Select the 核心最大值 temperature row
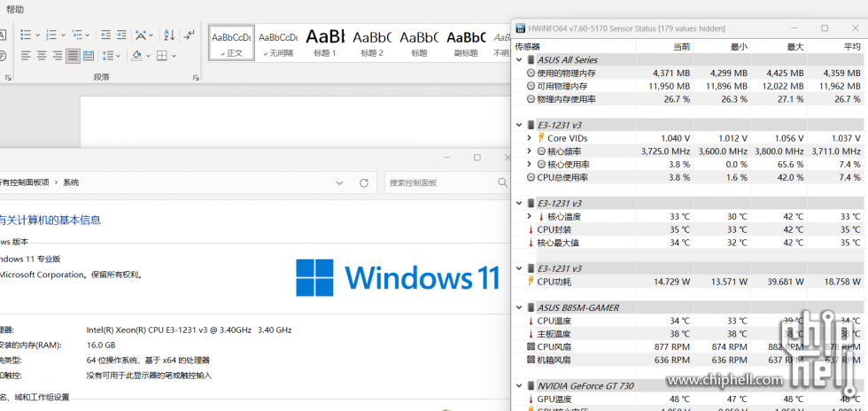 (689, 243)
